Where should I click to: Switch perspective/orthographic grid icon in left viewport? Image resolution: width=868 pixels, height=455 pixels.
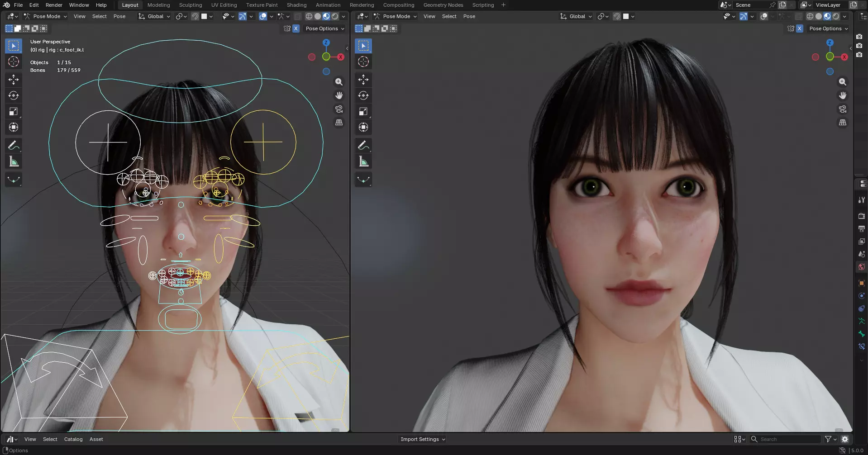coord(339,123)
